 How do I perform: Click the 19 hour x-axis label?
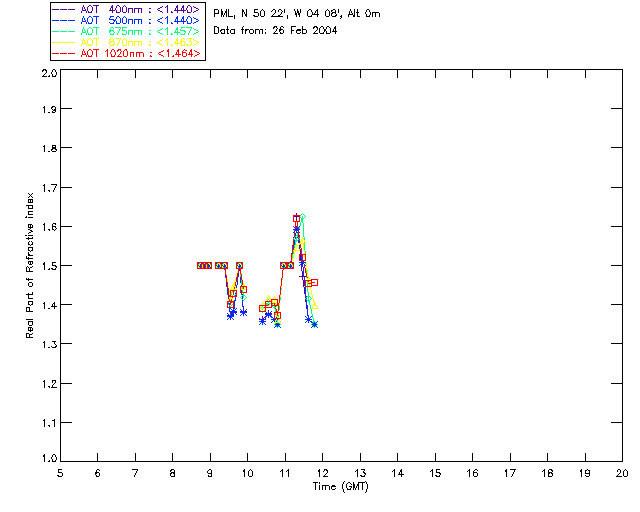585,473
